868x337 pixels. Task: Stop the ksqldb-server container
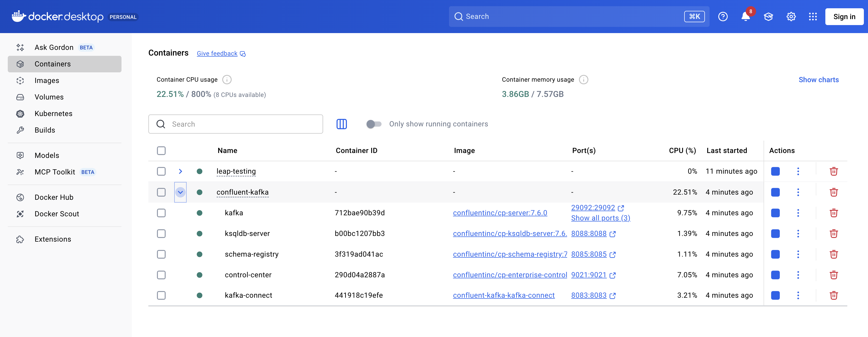[775, 234]
